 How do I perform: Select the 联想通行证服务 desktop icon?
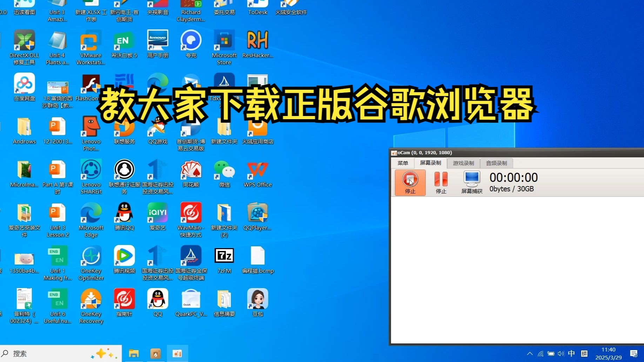pyautogui.click(x=124, y=177)
